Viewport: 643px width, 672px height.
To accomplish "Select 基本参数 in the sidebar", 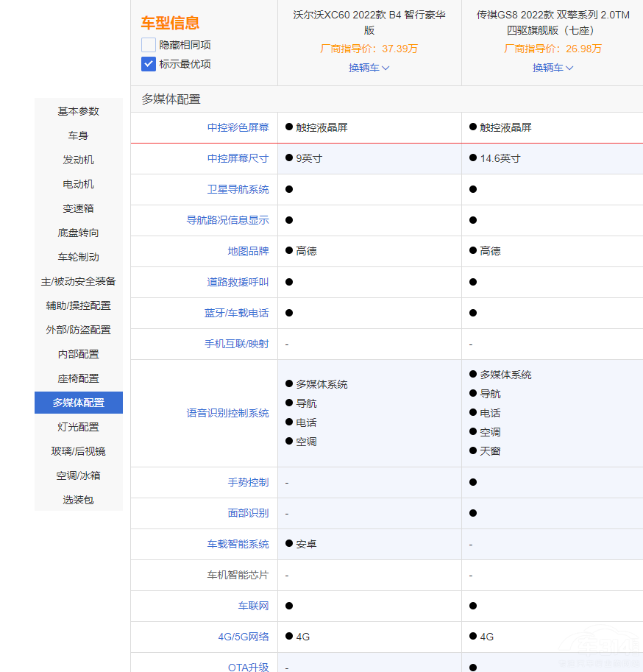I will (78, 111).
